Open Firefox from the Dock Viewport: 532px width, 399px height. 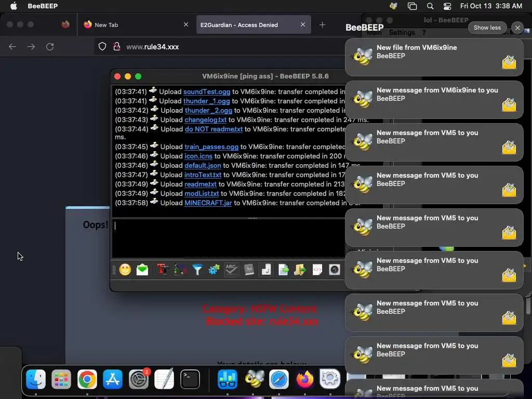click(x=304, y=379)
